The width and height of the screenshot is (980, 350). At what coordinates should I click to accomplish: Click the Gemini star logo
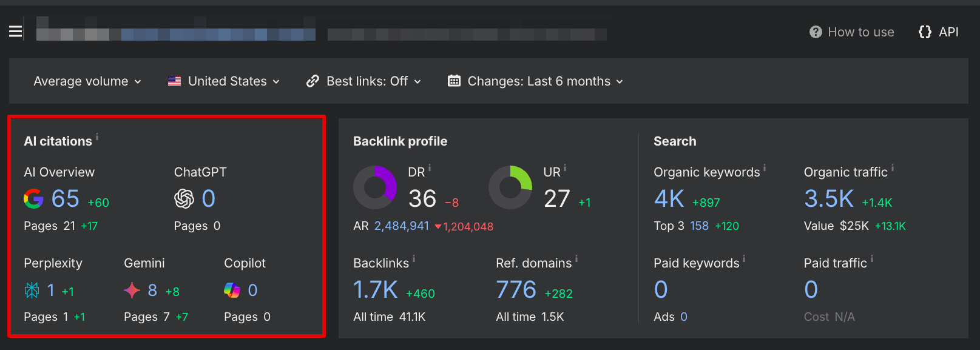pos(132,291)
